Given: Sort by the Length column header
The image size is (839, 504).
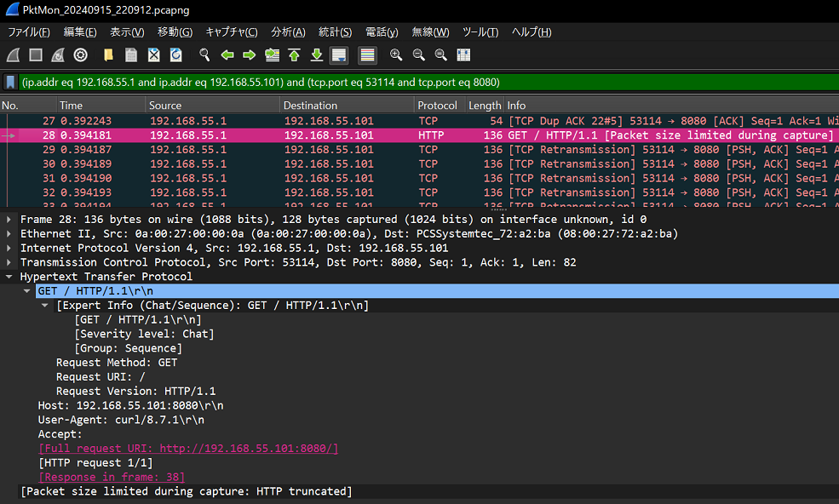Looking at the screenshot, I should tap(485, 106).
